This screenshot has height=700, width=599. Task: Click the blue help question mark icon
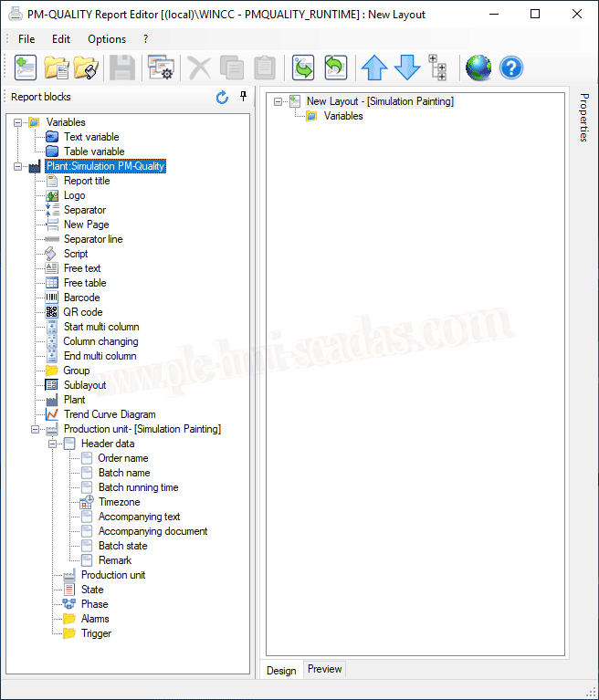pos(511,68)
